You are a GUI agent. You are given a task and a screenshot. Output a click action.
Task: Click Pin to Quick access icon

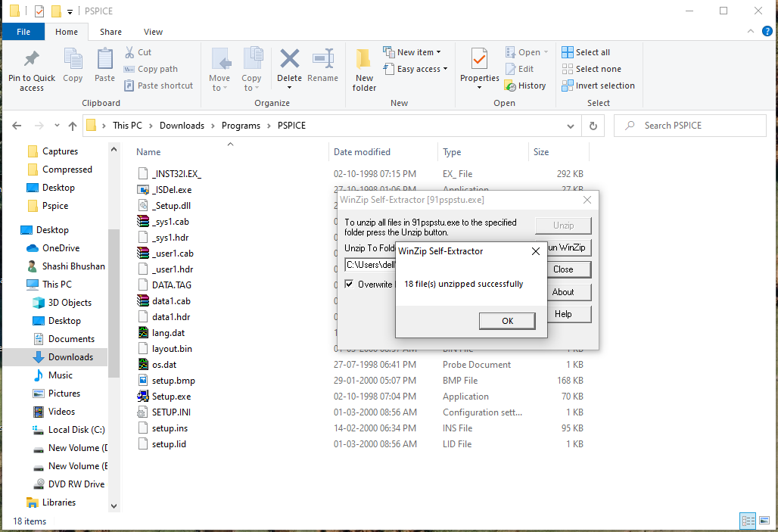coord(31,59)
